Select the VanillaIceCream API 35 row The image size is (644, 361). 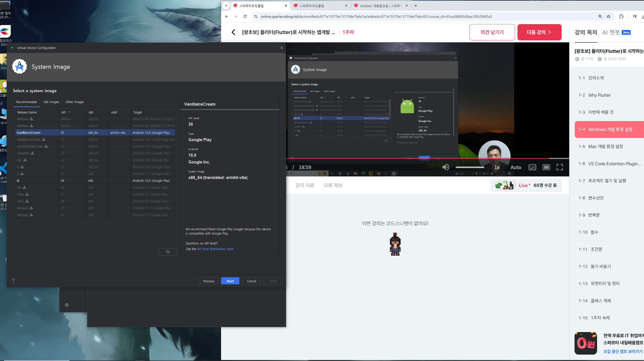[95, 133]
